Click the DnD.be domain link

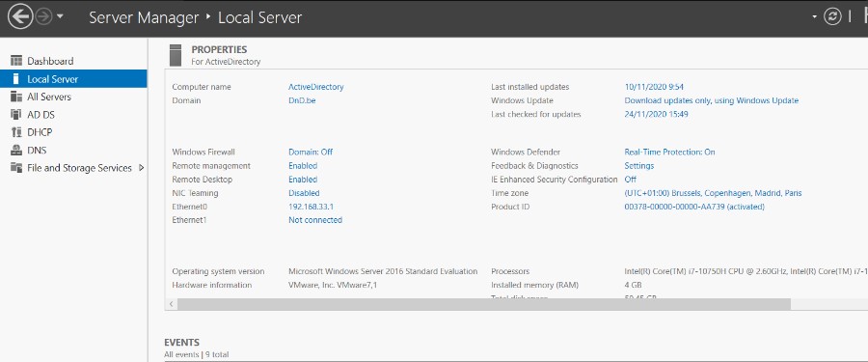pyautogui.click(x=302, y=101)
